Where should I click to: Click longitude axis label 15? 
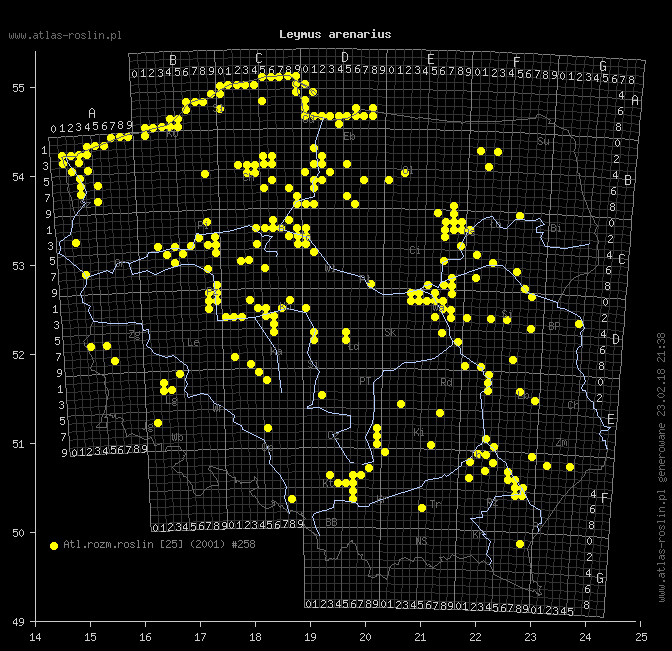[x=90, y=637]
